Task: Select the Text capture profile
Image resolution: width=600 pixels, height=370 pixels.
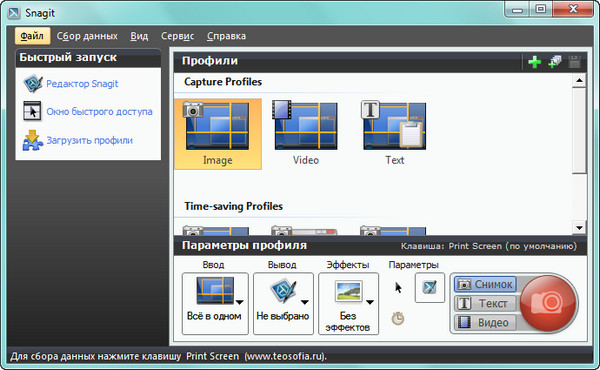Action: point(394,134)
